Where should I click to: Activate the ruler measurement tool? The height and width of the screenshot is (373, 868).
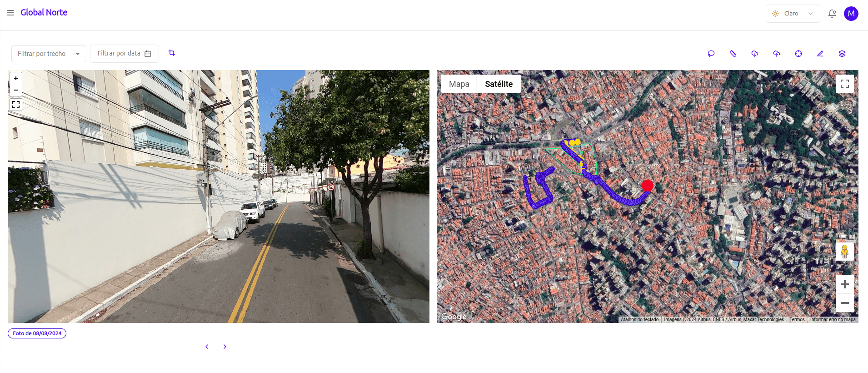tap(733, 54)
